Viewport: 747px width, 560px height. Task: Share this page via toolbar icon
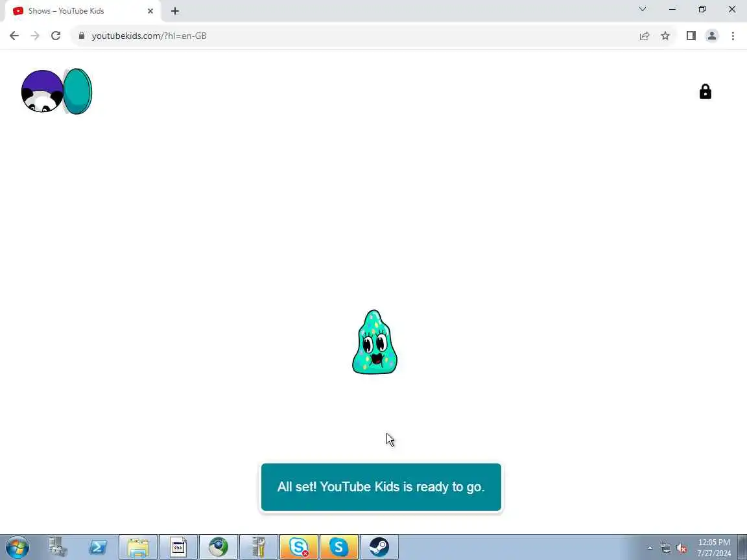pos(644,36)
